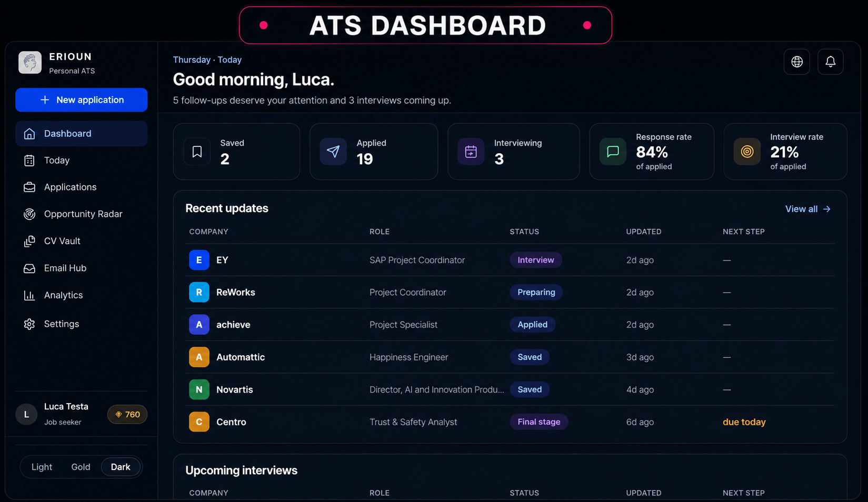Click the 760 points badge

pos(127,414)
